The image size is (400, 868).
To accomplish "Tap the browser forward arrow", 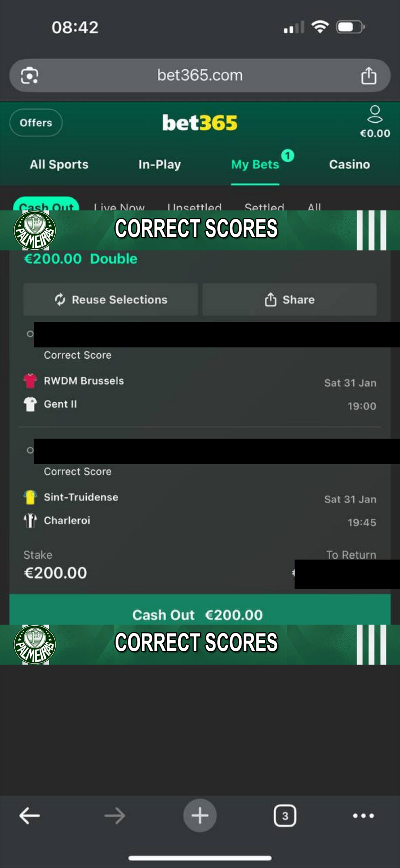I will (x=115, y=815).
